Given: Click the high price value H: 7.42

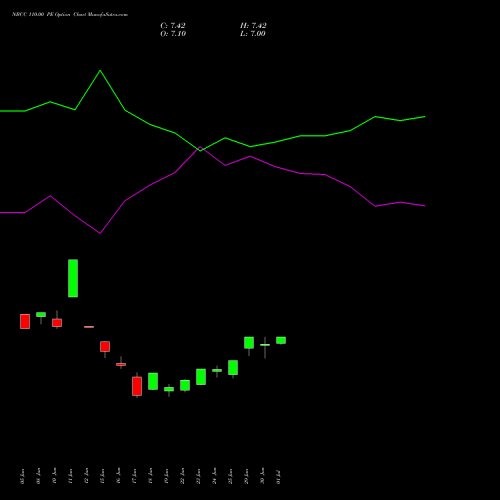Looking at the screenshot, I should [253, 25].
